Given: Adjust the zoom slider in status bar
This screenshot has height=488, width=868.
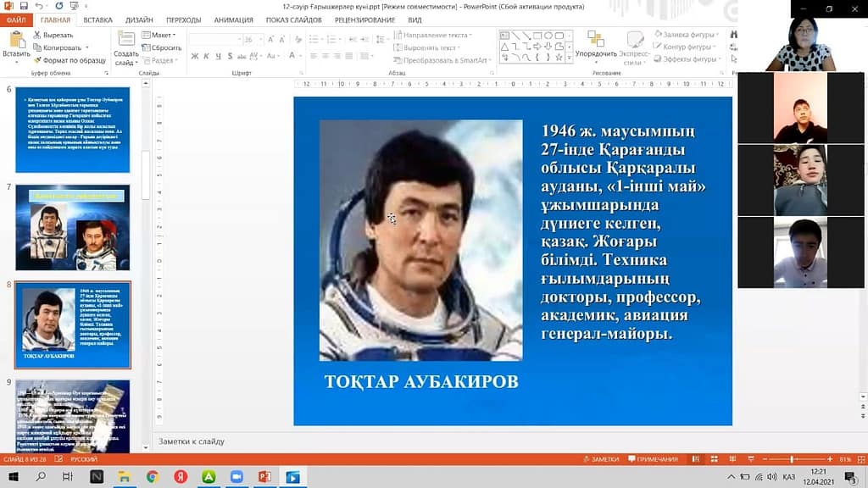Looking at the screenshot, I should [x=792, y=459].
